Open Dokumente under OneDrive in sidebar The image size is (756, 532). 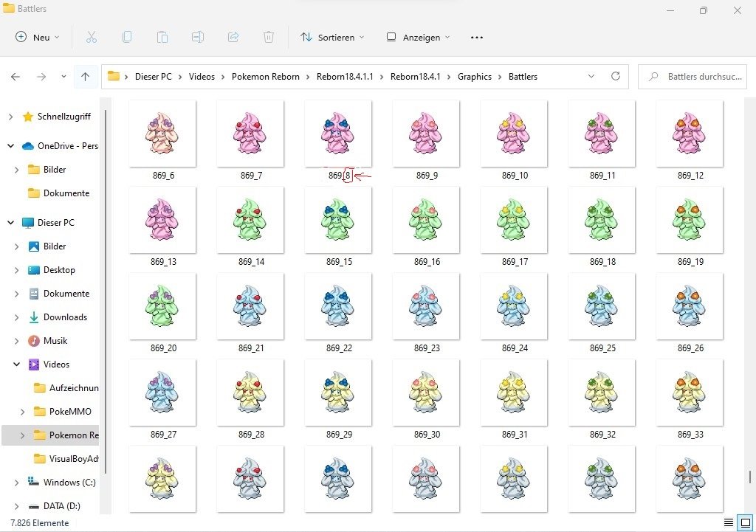coord(59,193)
